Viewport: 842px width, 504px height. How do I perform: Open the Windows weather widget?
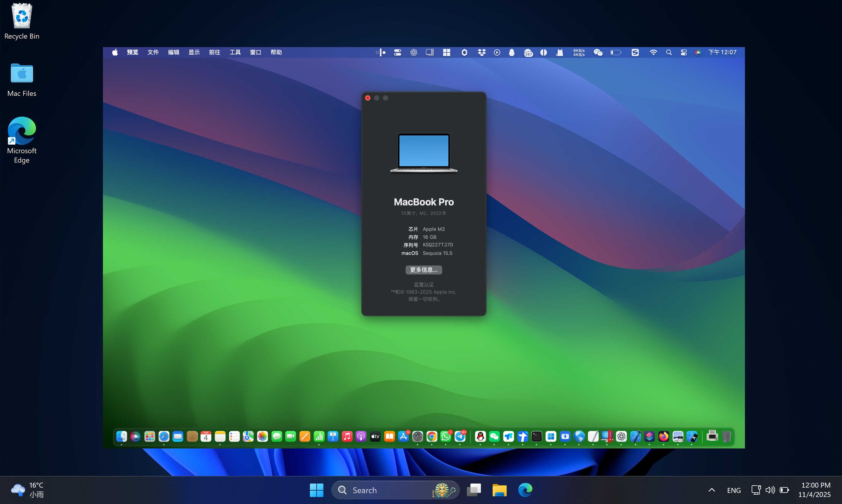(x=27, y=490)
